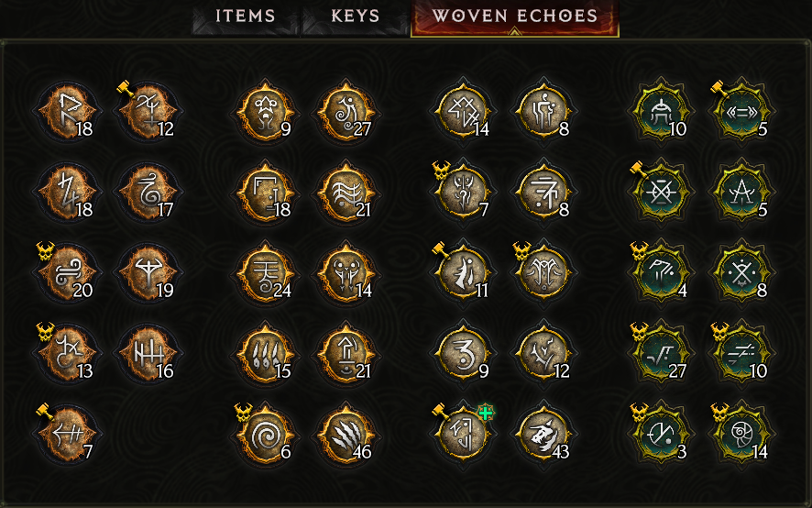Click the three feathers echo with count 15
Image resolution: width=812 pixels, height=508 pixels.
[266, 354]
